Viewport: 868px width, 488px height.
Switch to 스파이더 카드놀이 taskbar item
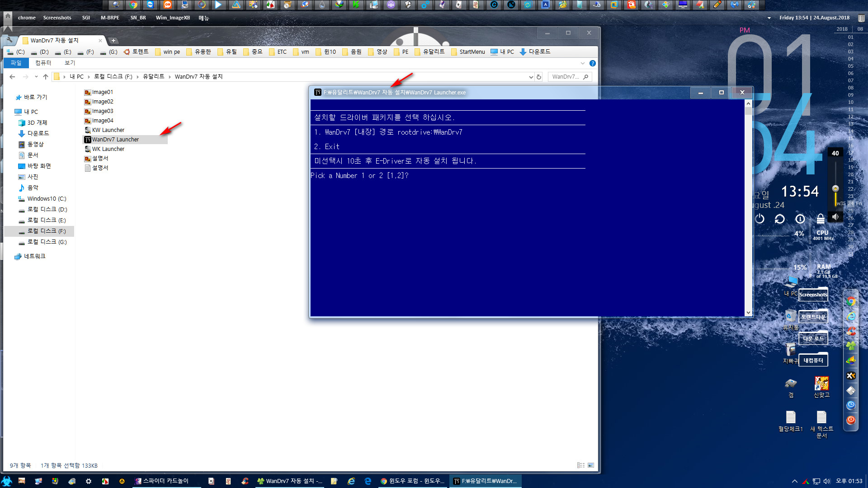coord(166,481)
